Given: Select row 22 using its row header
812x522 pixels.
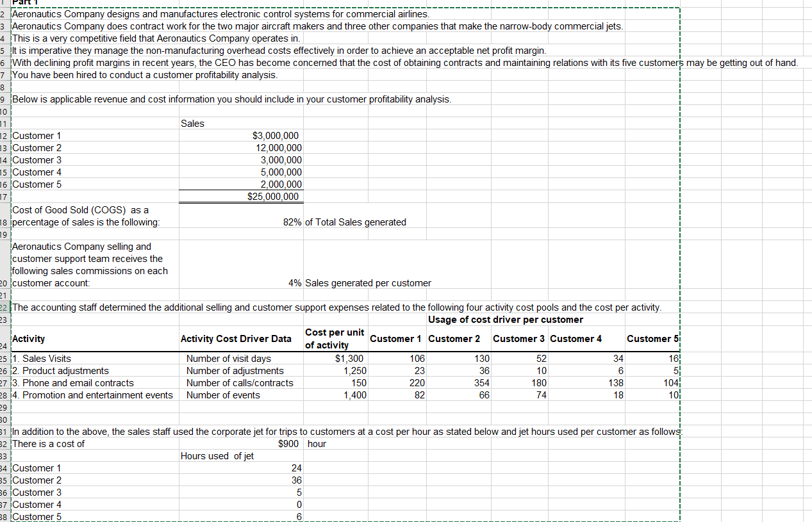Looking at the screenshot, I should pos(4,307).
